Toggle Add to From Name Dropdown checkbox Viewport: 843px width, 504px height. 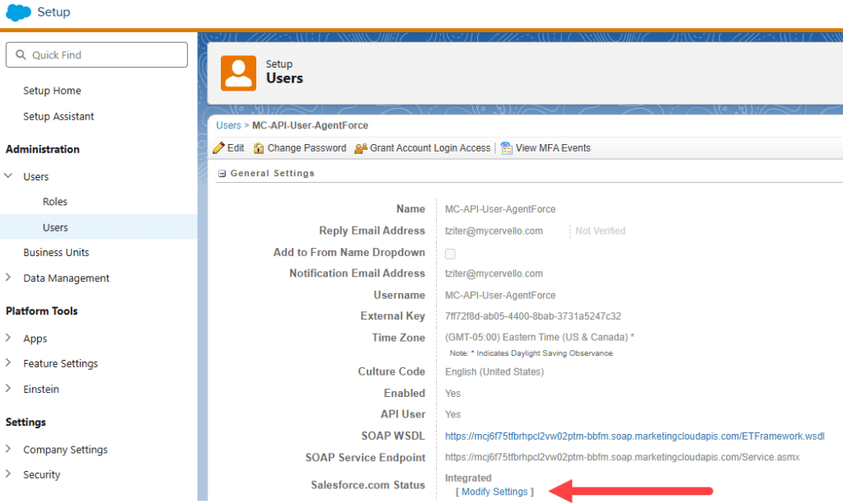coord(450,254)
